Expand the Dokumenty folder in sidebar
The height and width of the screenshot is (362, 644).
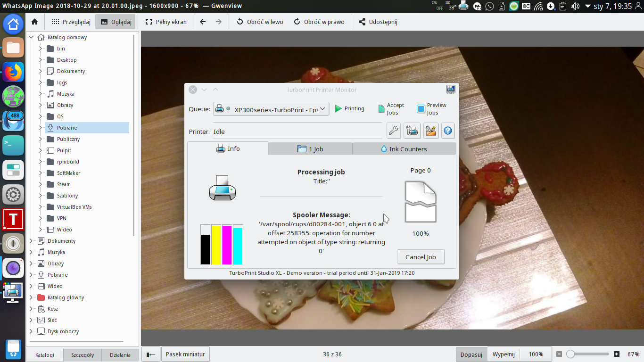click(x=41, y=71)
